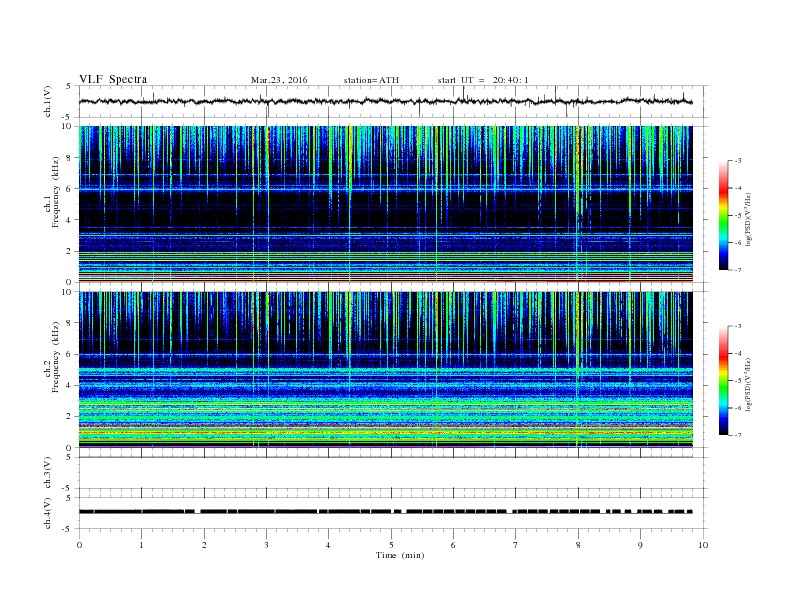
Task: Click the "ch.3(V)" axis label
Action: [x=48, y=473]
